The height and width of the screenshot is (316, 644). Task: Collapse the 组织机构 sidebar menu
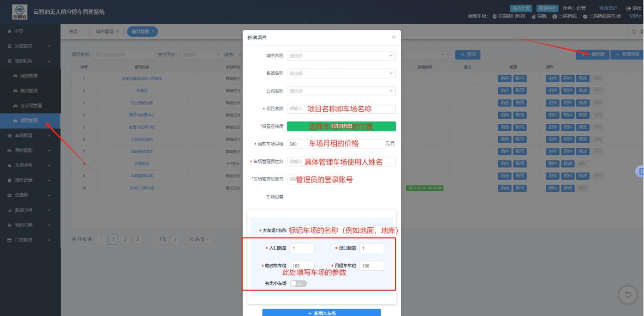click(x=30, y=61)
